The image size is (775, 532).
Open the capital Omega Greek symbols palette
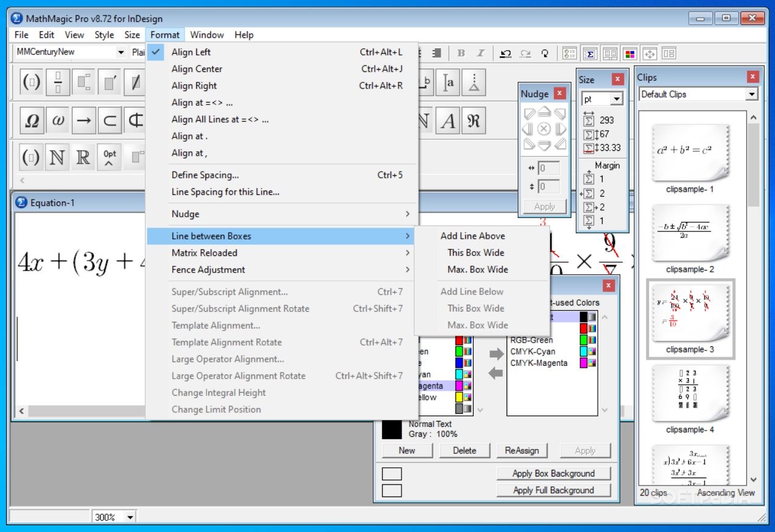31,121
